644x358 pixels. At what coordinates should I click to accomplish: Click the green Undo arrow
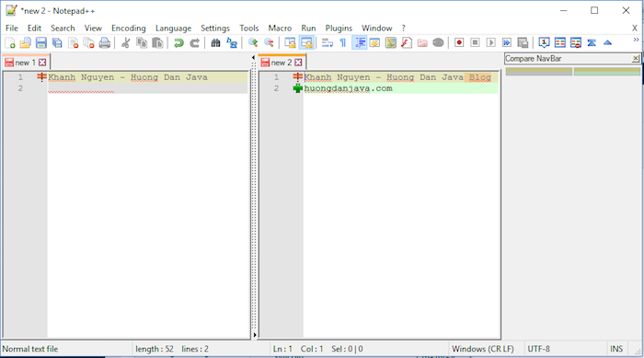coord(178,42)
